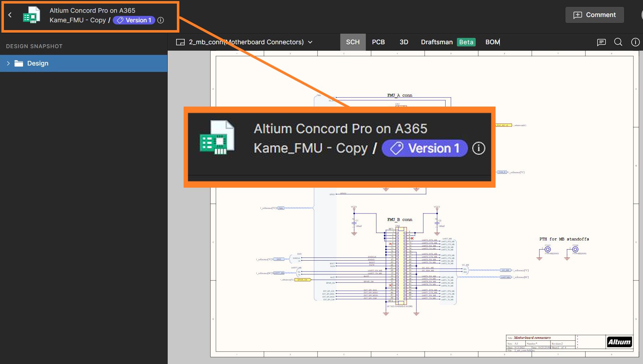The height and width of the screenshot is (364, 643).
Task: Click the Beta badge next to Draftsman
Action: click(466, 42)
